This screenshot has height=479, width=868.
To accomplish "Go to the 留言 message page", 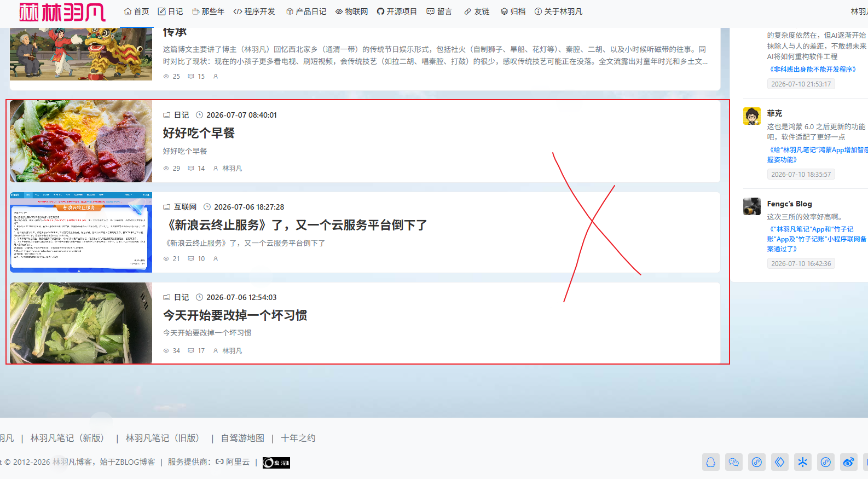I will (x=439, y=11).
